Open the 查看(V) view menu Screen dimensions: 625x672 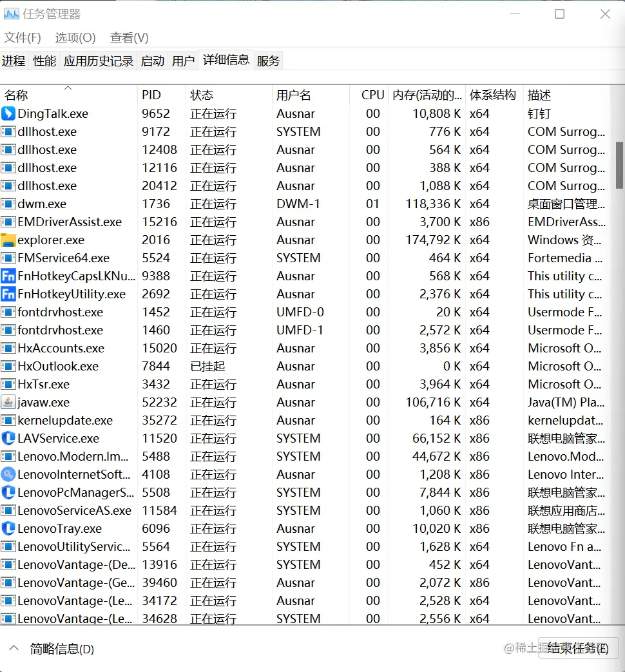point(128,37)
